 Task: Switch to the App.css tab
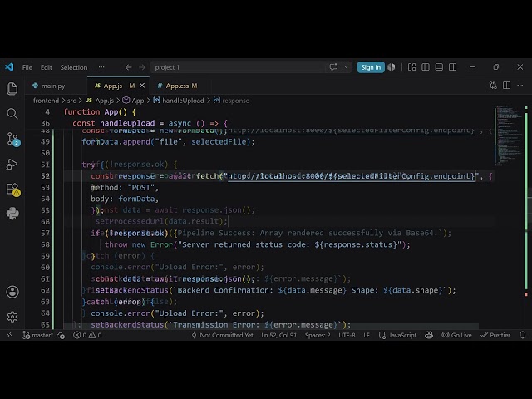click(181, 86)
